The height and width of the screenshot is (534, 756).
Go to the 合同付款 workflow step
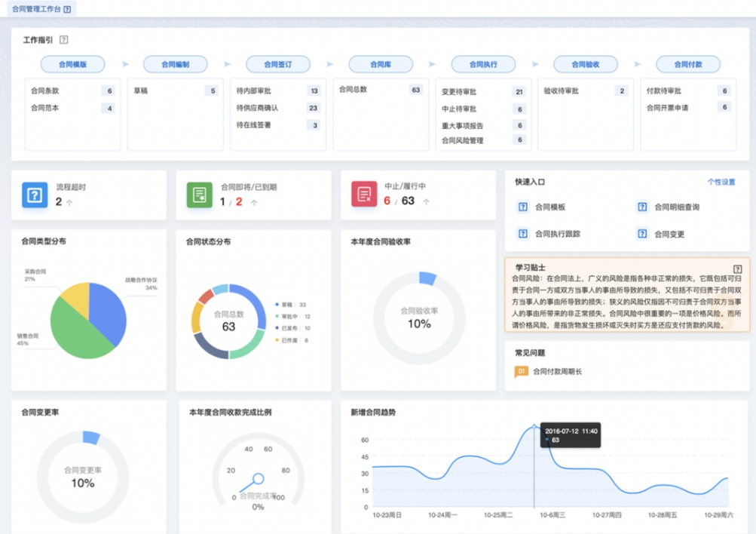688,64
